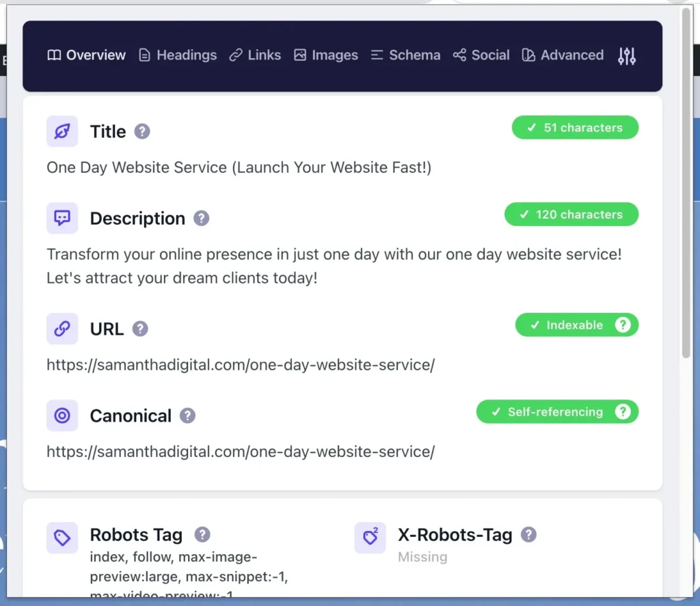Click the Schema list icon
Screen dimensions: 700x606
click(x=377, y=55)
